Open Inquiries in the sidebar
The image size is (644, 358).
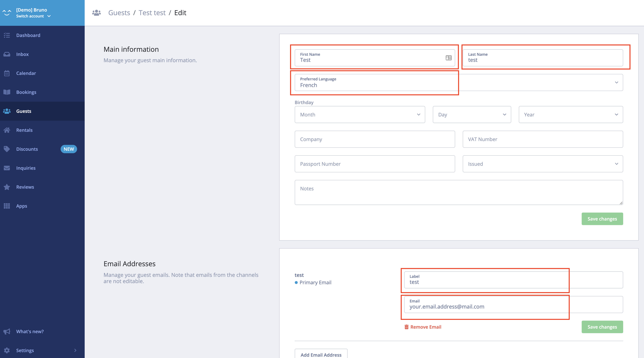[x=26, y=168]
